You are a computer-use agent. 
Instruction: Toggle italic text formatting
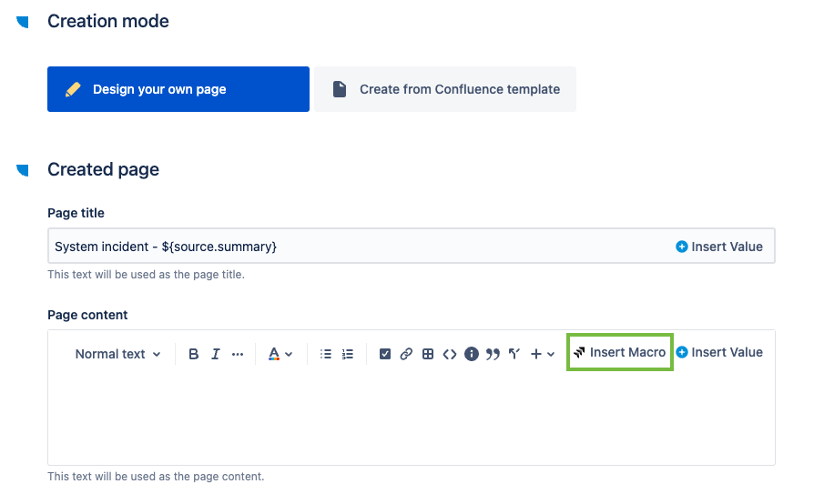point(216,354)
